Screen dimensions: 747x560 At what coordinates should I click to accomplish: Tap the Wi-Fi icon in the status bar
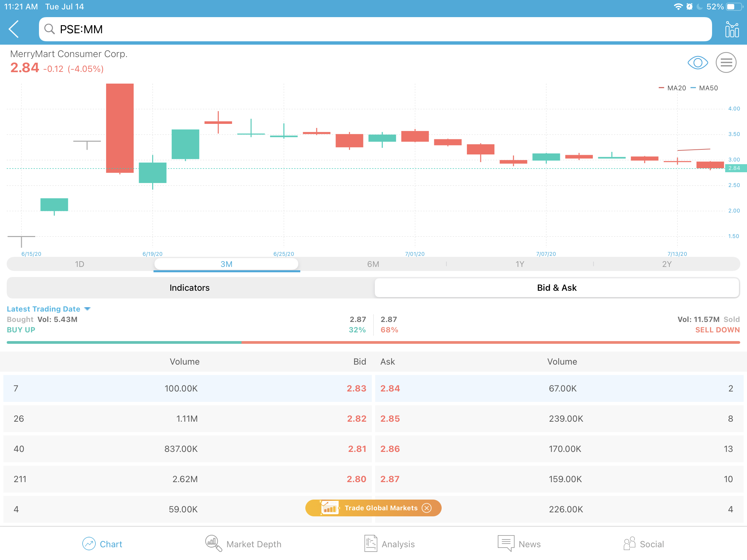click(678, 7)
